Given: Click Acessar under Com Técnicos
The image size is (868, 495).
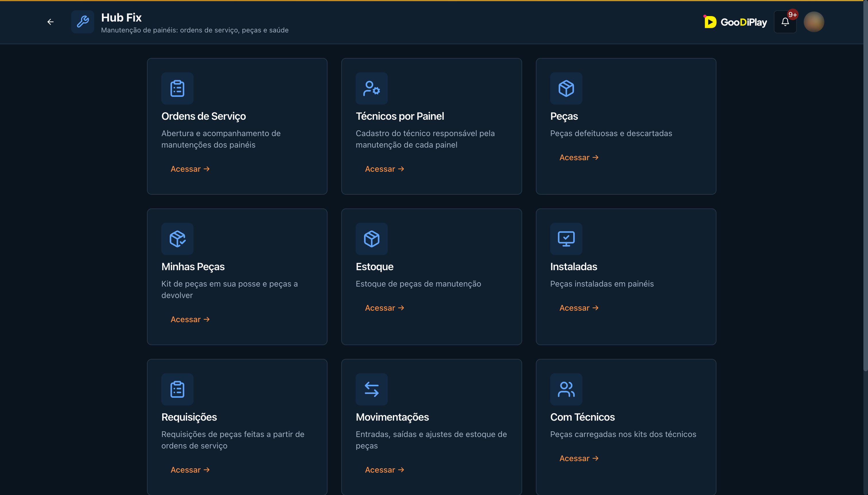Looking at the screenshot, I should (579, 458).
